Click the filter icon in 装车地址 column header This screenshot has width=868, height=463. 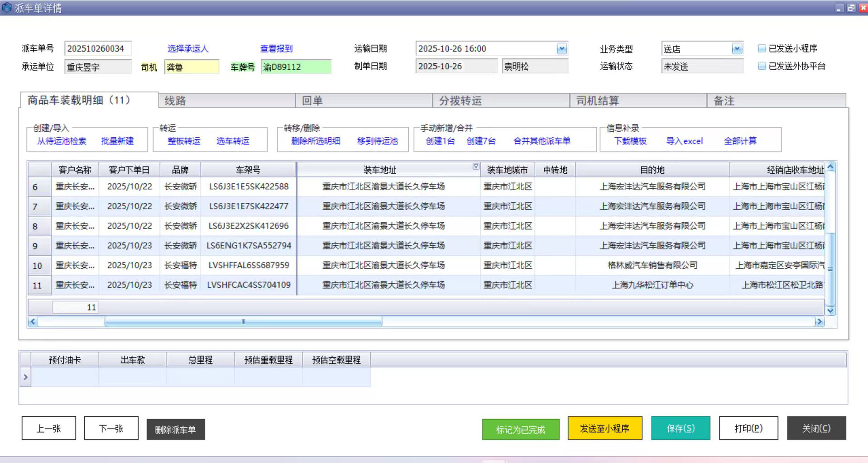click(475, 167)
